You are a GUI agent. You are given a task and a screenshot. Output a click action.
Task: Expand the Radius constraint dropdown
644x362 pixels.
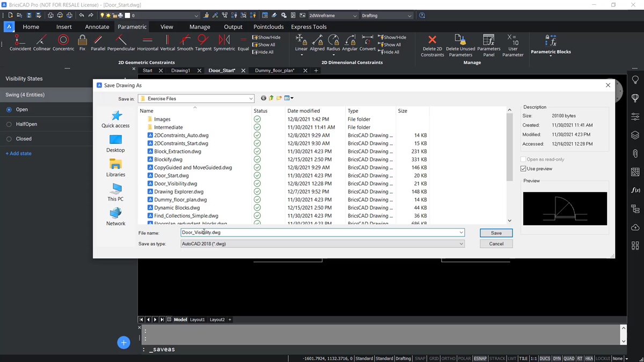tap(333, 55)
